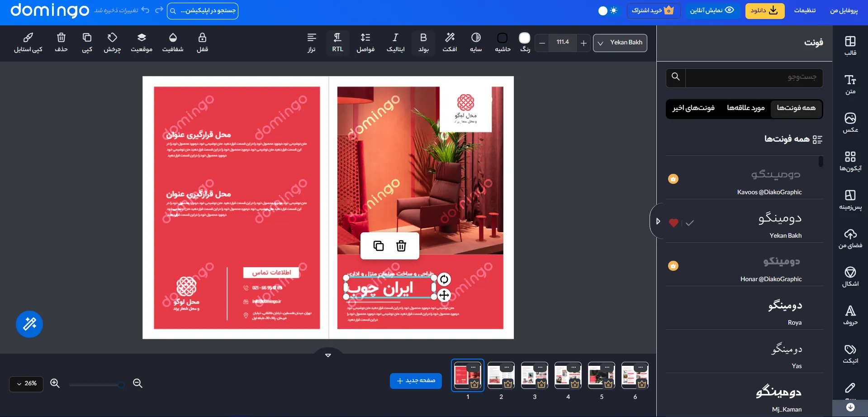Click Buy Subscription (خرید اشتراک) button
This screenshot has width=868, height=417.
click(653, 10)
